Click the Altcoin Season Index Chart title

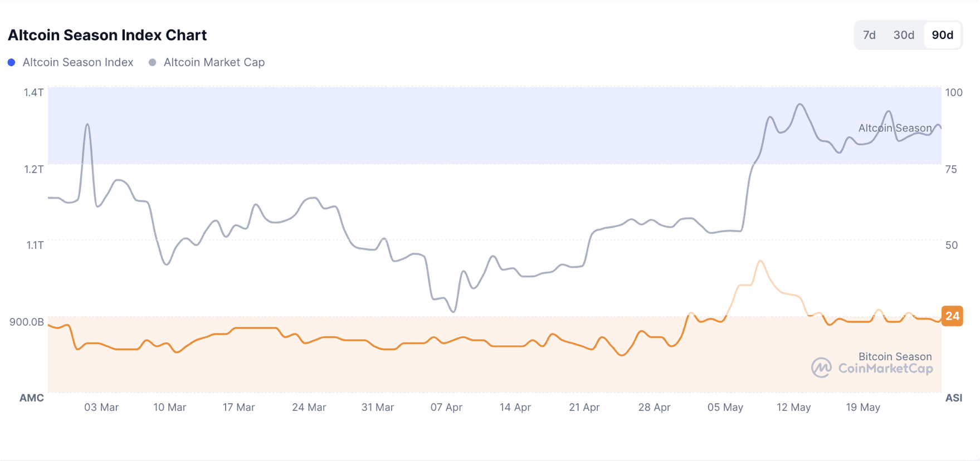108,35
